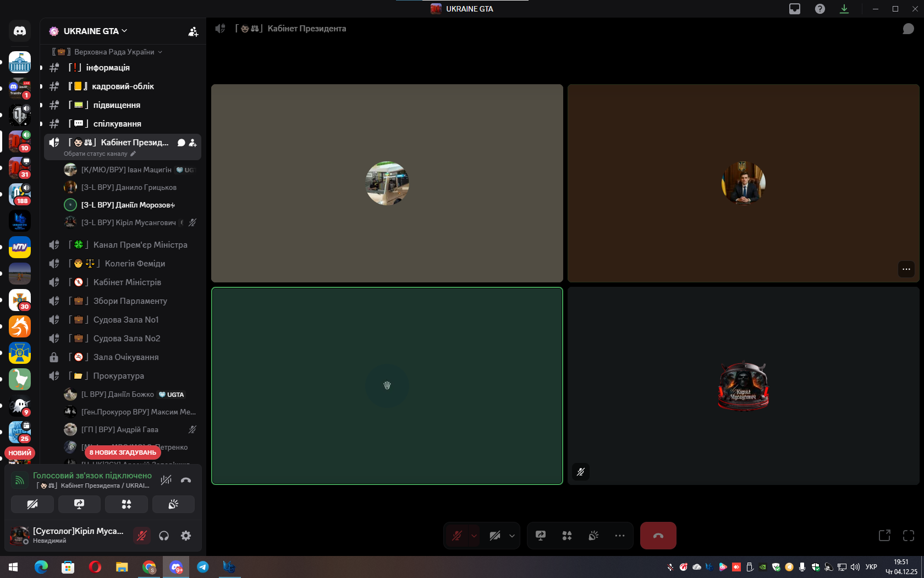Screen dimensions: 924x578
Task: Expand camera options arrow
Action: coord(512,536)
